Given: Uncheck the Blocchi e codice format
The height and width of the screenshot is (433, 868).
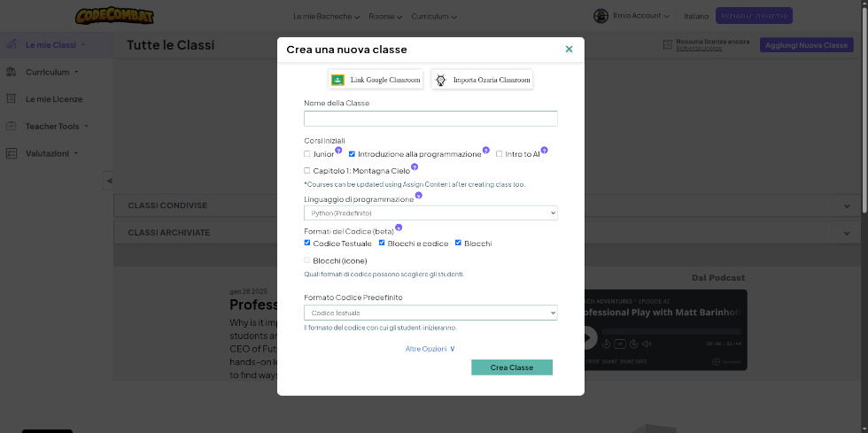Looking at the screenshot, I should click(x=382, y=243).
